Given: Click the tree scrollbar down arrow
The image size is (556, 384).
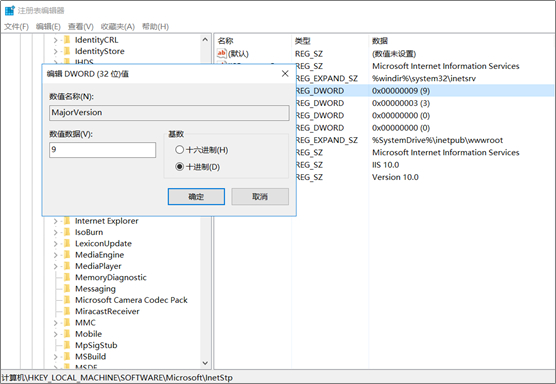Looking at the screenshot, I should (205, 363).
